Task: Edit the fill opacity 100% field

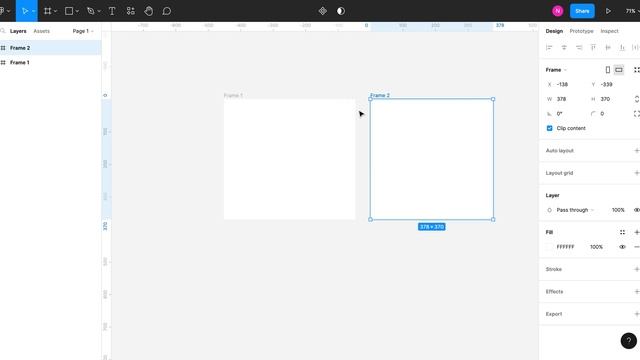Action: (596, 247)
